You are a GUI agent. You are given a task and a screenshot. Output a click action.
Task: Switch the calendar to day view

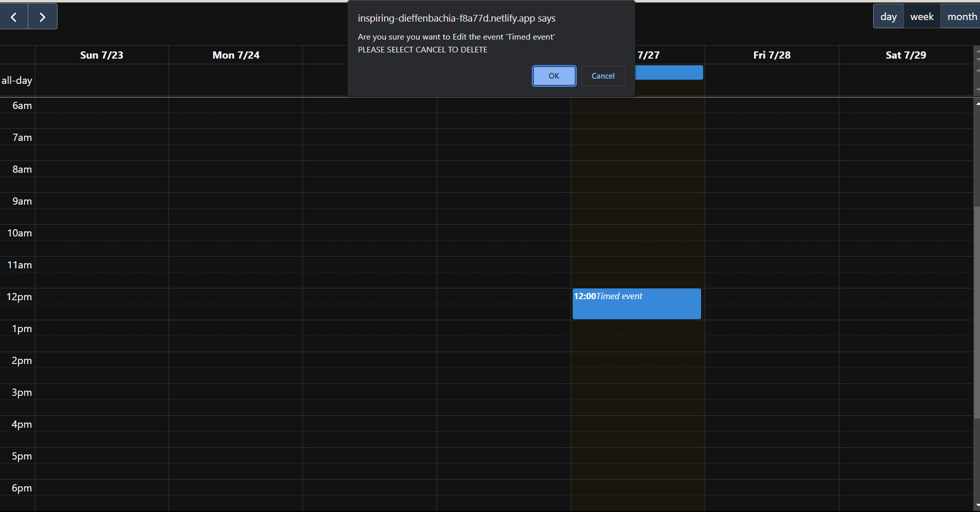point(888,16)
